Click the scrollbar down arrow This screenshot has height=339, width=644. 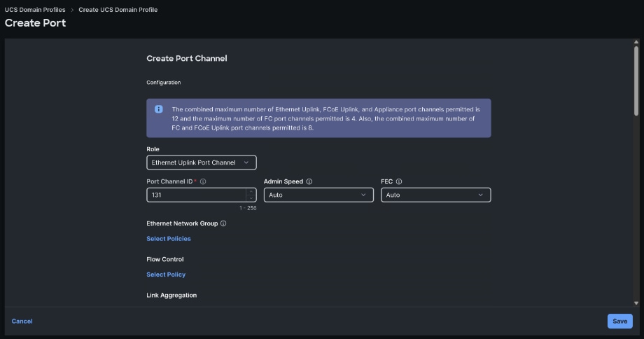(x=636, y=303)
